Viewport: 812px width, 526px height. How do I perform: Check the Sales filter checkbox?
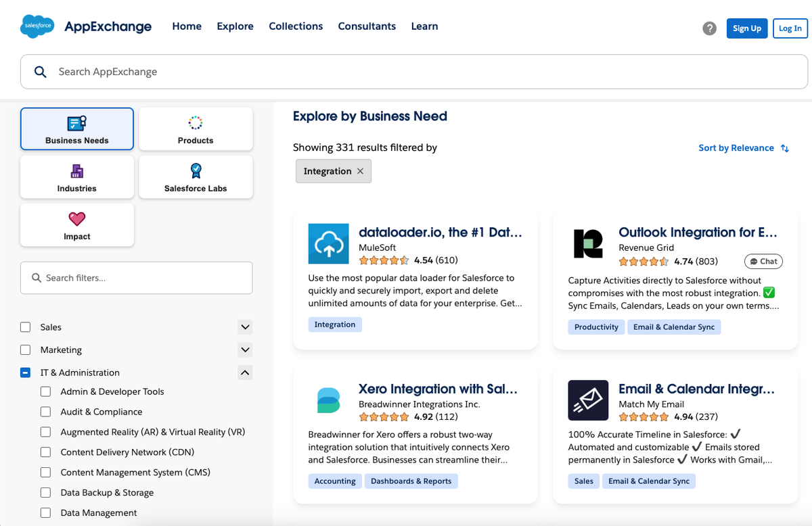pos(25,327)
